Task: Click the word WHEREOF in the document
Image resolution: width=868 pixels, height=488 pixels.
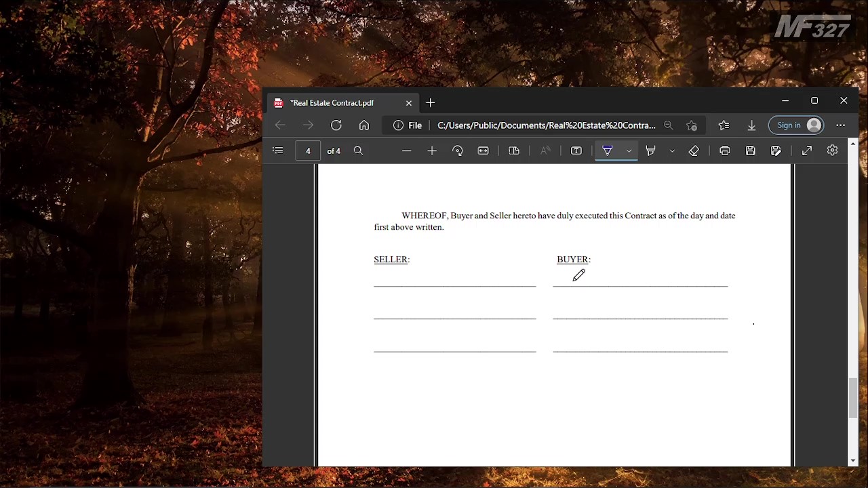Action: tap(425, 216)
